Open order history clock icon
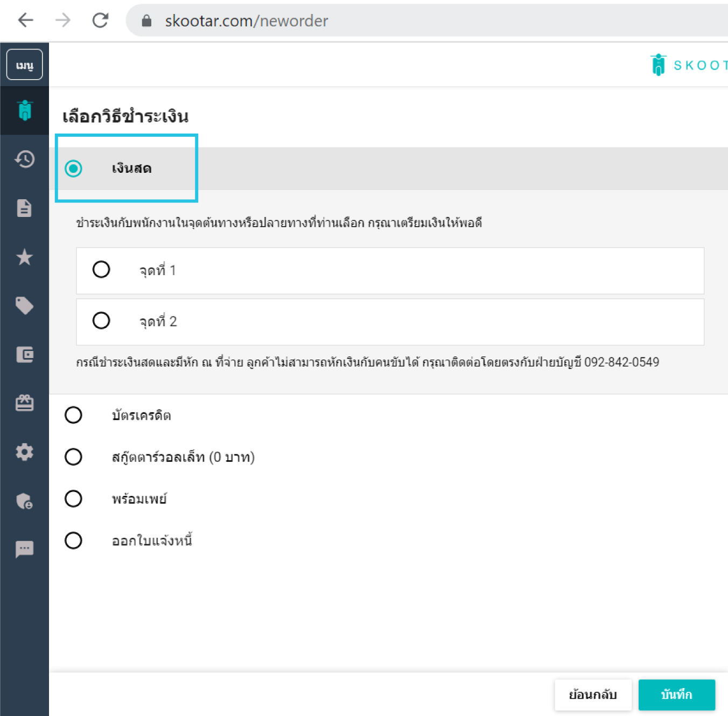Screen dimensions: 728x716 pos(25,159)
